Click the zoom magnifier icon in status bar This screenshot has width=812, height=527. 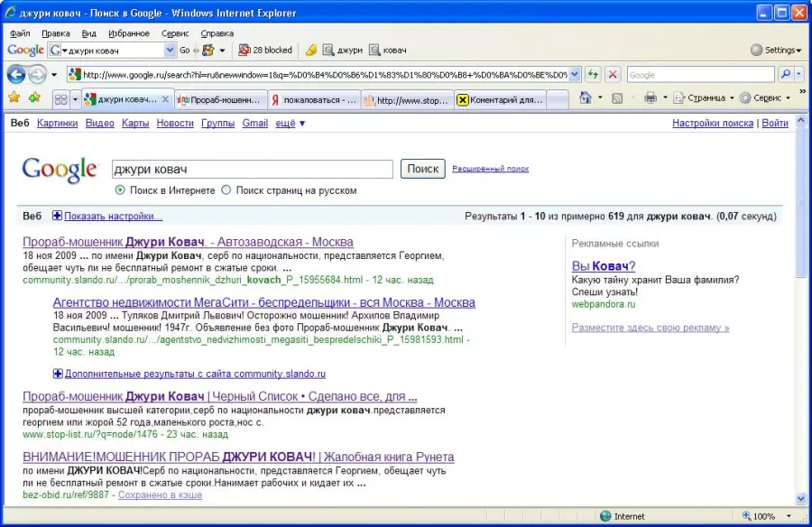coord(746,516)
